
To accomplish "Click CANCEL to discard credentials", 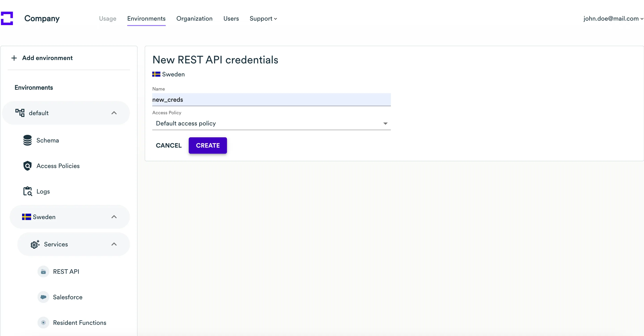I will point(169,145).
